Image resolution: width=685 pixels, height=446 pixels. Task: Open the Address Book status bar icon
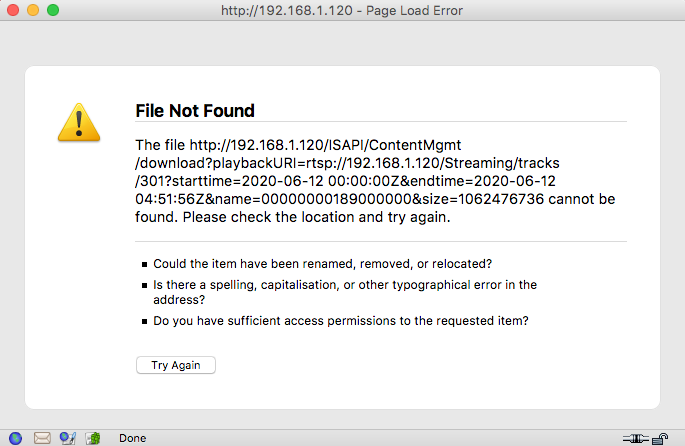pyautogui.click(x=93, y=437)
